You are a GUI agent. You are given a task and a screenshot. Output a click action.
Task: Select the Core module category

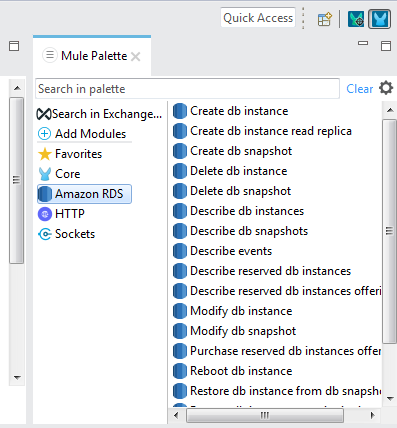click(59, 174)
